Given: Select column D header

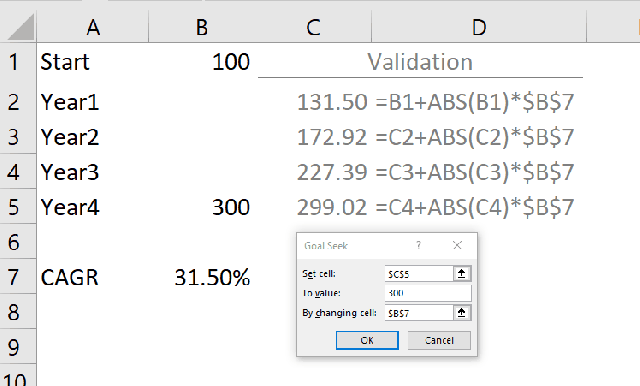Looking at the screenshot, I should tap(479, 27).
